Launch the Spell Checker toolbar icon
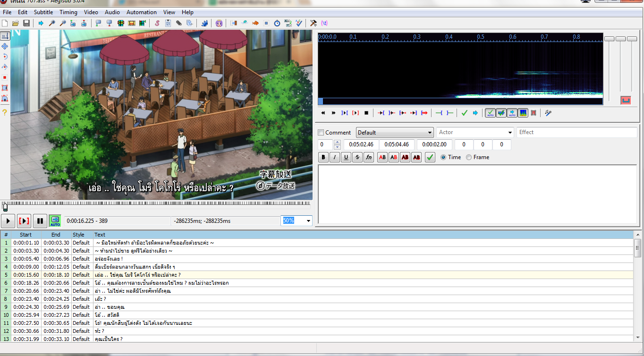 299,23
